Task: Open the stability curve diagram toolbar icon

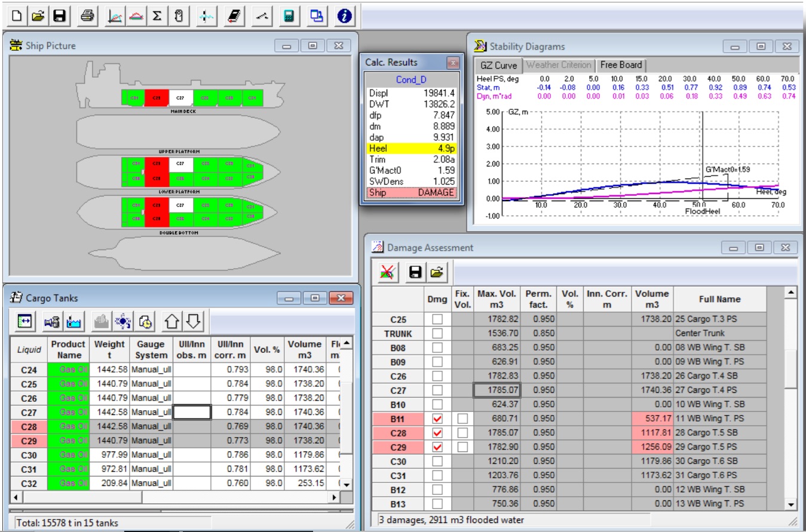Action: 115,16
